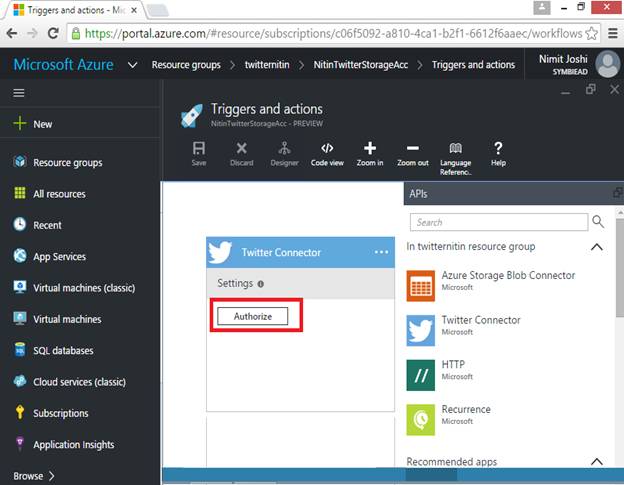Click the New plus icon
This screenshot has width=624, height=485.
coord(20,124)
